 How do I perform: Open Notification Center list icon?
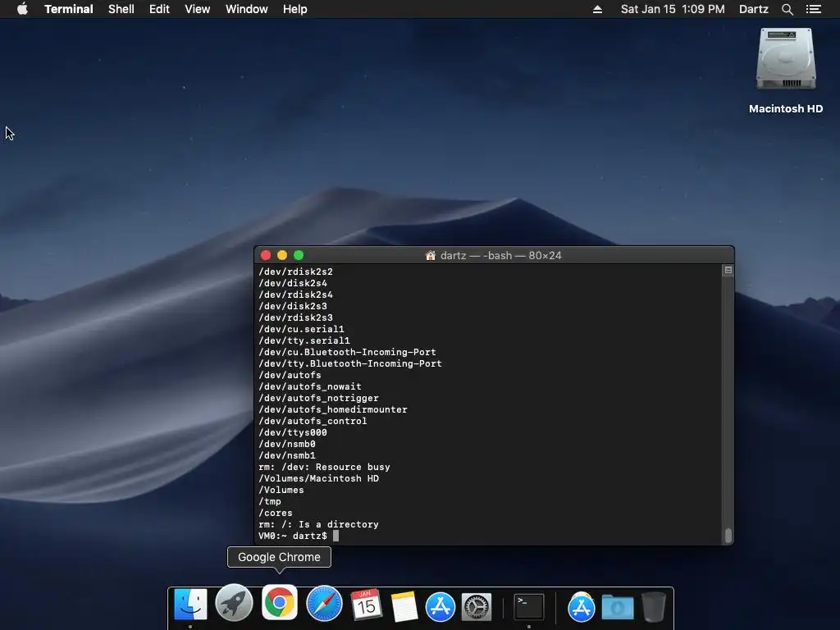814,9
